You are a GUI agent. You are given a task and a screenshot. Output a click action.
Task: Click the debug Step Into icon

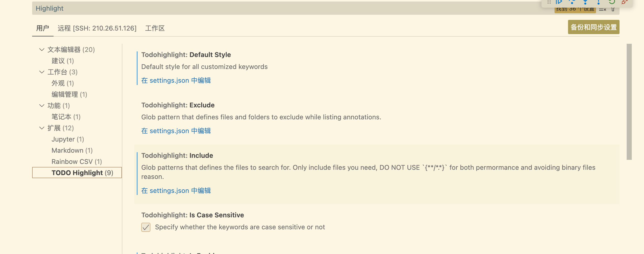[585, 2]
